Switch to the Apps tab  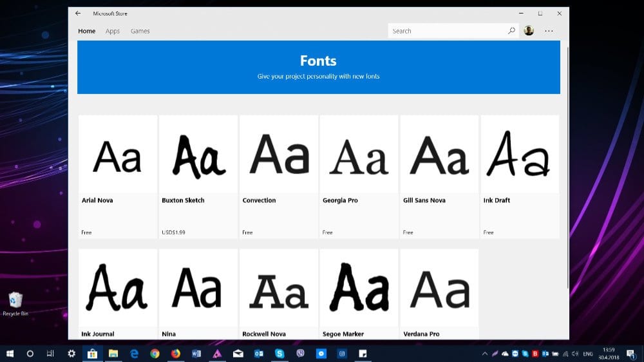tap(113, 31)
